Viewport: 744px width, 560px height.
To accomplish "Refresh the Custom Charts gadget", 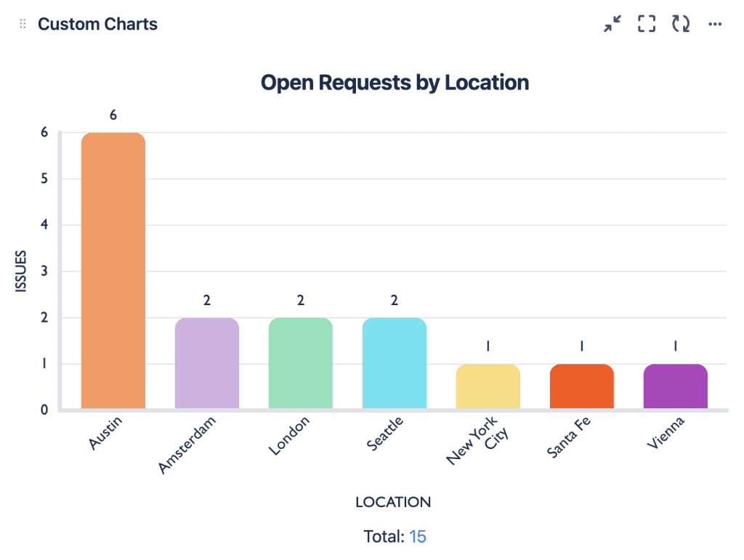I will tap(681, 24).
